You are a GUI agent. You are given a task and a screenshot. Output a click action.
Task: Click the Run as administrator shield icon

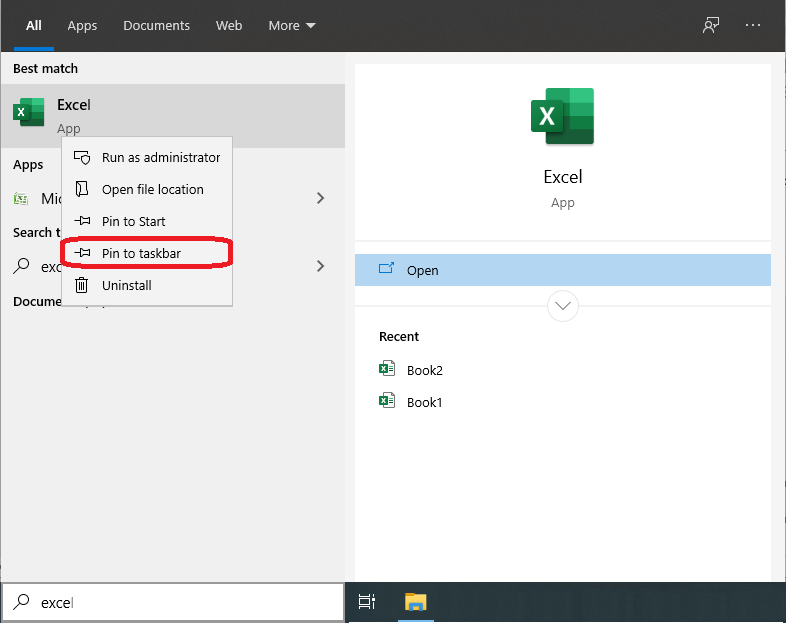(82, 157)
